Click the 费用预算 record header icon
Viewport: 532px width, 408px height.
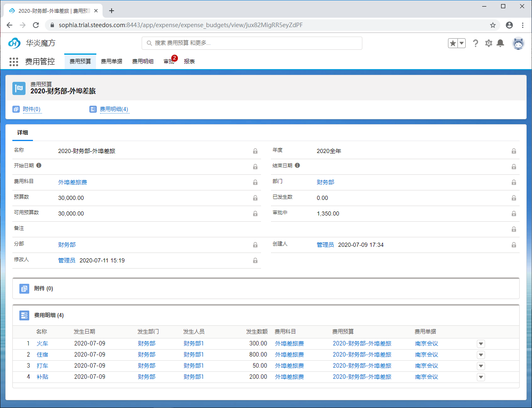click(x=19, y=88)
